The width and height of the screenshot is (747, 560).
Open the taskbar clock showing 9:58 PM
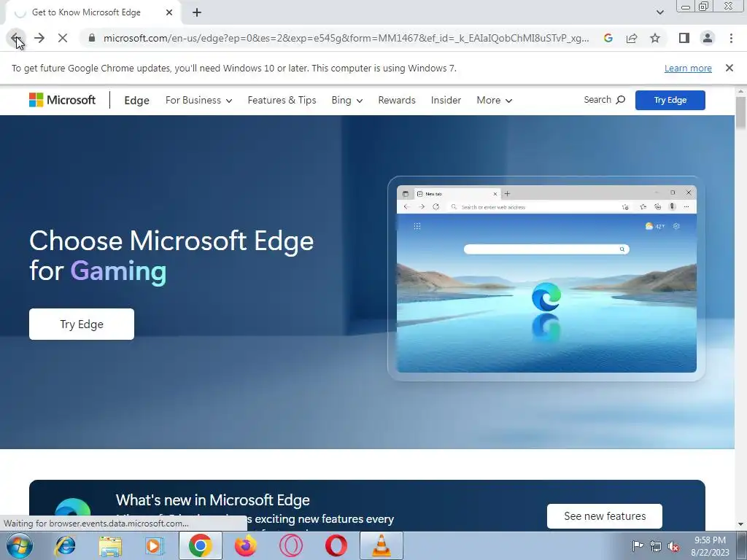(x=710, y=545)
